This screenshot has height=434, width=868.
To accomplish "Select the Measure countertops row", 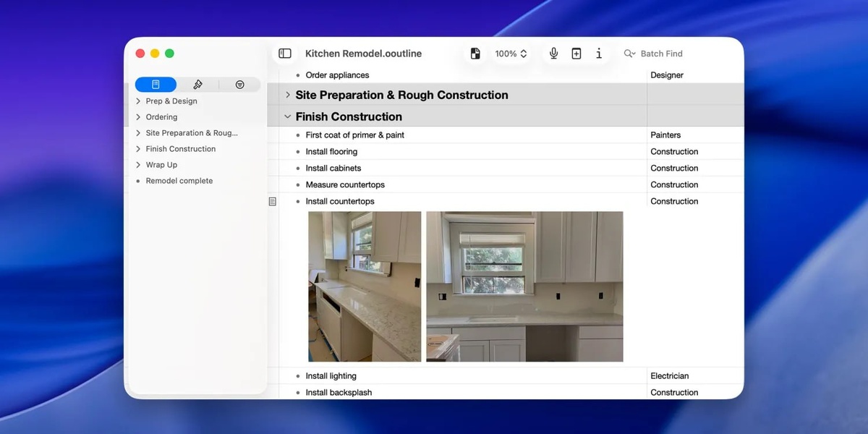I will pyautogui.click(x=345, y=185).
